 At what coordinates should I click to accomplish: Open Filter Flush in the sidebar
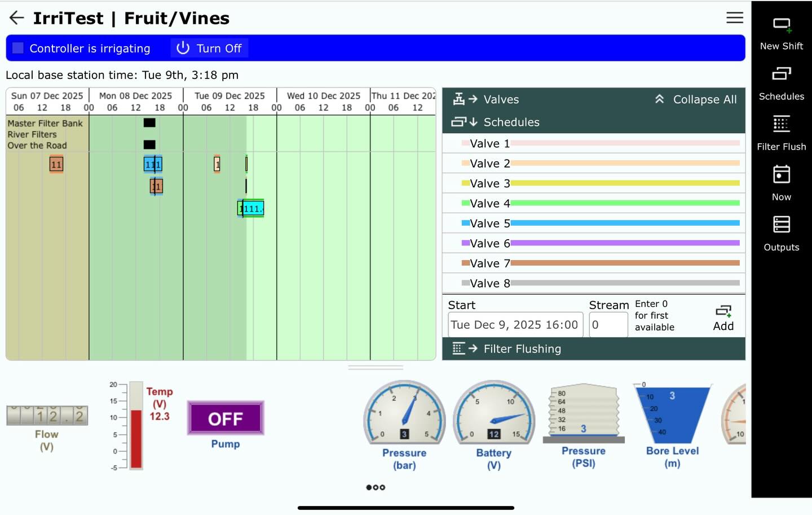(x=782, y=134)
